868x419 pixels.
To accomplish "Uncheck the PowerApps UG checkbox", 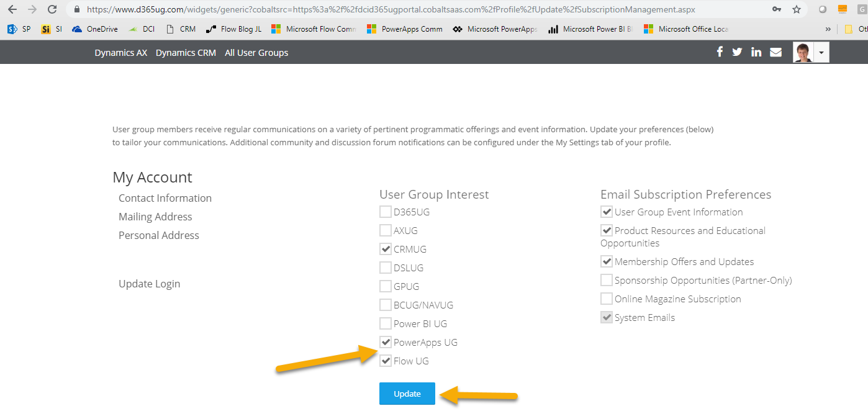I will [x=386, y=342].
